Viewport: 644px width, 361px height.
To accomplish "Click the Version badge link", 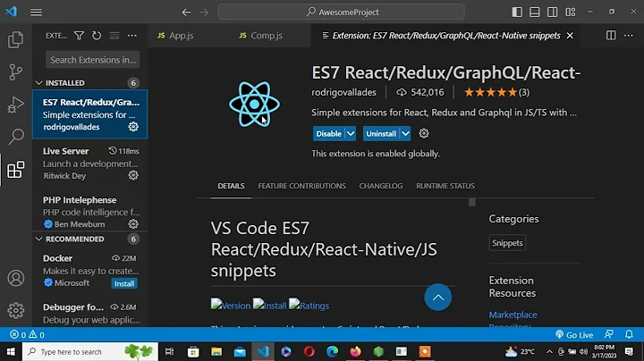I will coord(231,305).
